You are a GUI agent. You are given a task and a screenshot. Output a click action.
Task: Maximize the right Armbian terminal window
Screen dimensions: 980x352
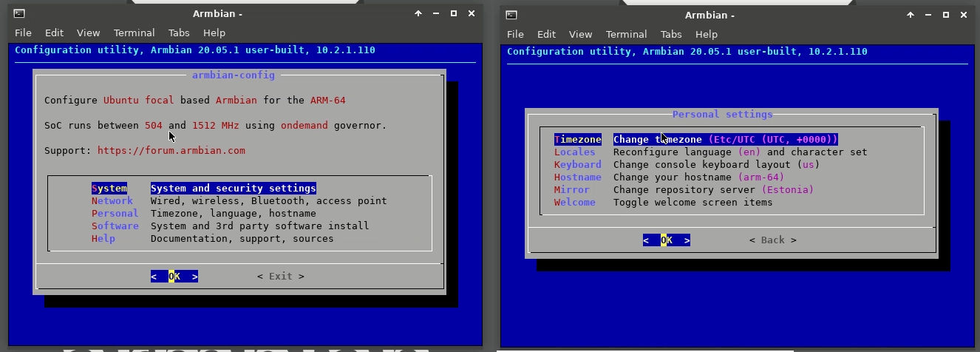coord(946,15)
